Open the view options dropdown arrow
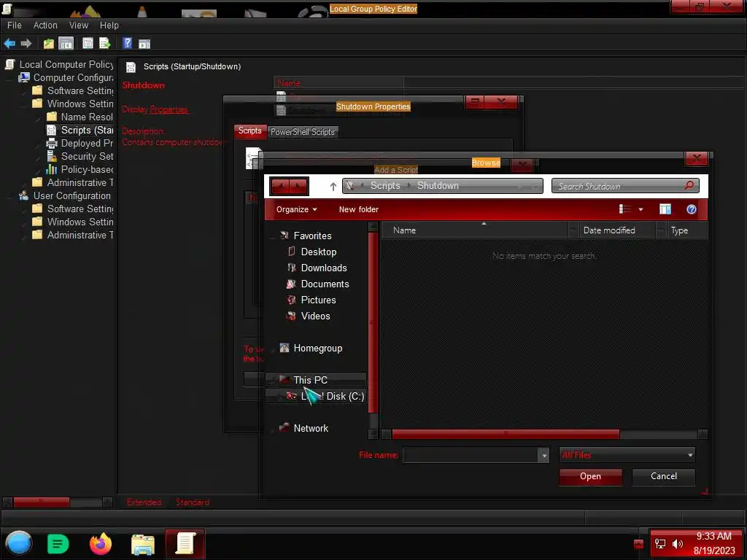The image size is (747, 560). click(640, 209)
